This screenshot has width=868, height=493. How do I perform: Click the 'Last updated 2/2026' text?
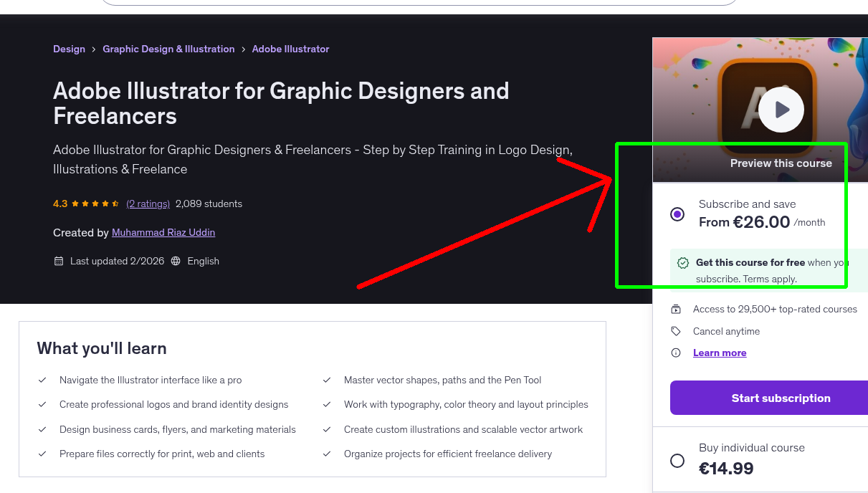click(118, 261)
